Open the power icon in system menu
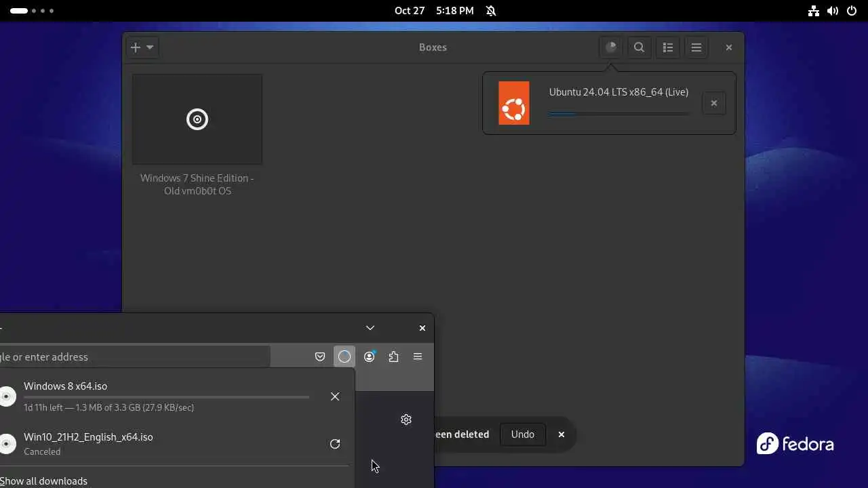 852,11
